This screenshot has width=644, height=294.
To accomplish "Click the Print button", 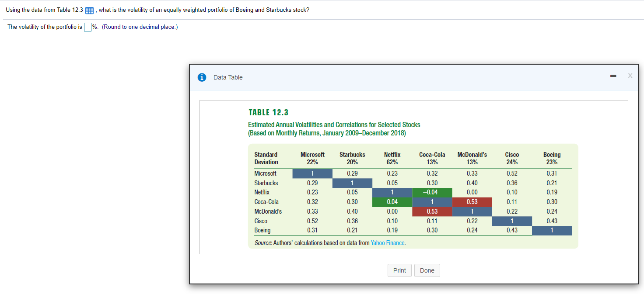I will [399, 270].
